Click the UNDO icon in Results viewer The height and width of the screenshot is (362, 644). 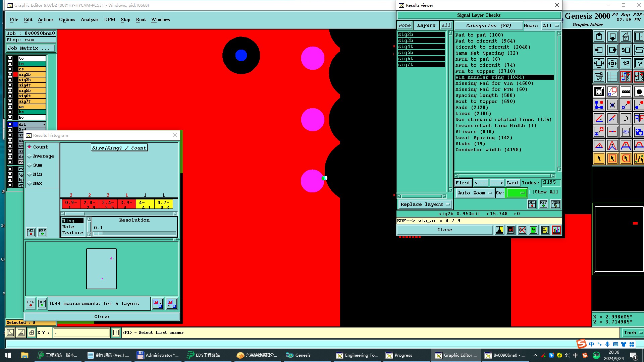(x=555, y=204)
